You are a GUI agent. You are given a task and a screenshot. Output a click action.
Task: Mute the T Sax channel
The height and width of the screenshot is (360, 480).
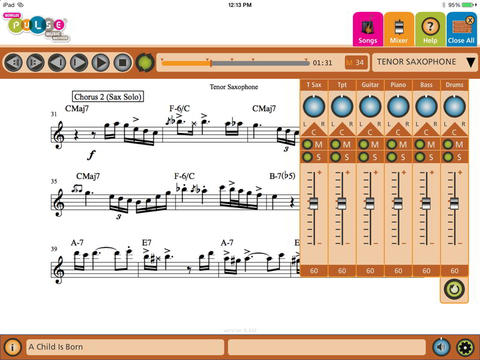(x=308, y=145)
